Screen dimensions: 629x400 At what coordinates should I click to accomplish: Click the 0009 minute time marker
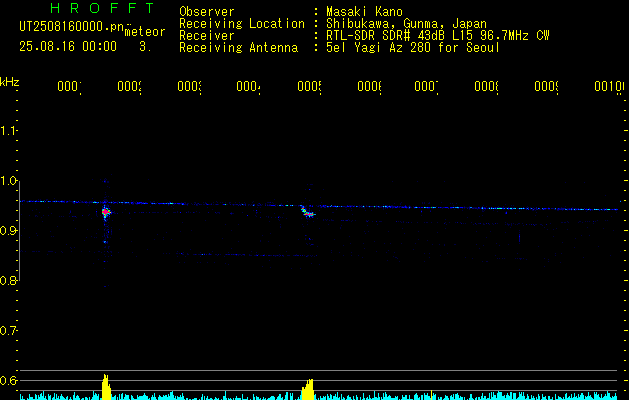546,87
